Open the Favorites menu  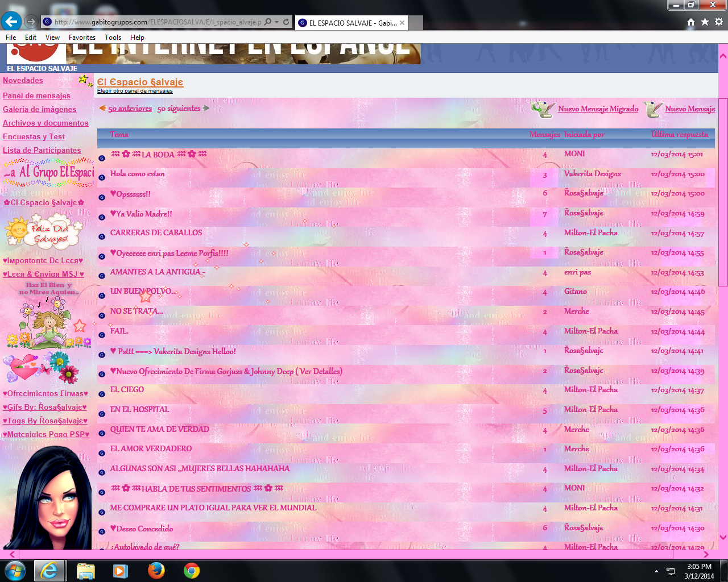pyautogui.click(x=82, y=38)
